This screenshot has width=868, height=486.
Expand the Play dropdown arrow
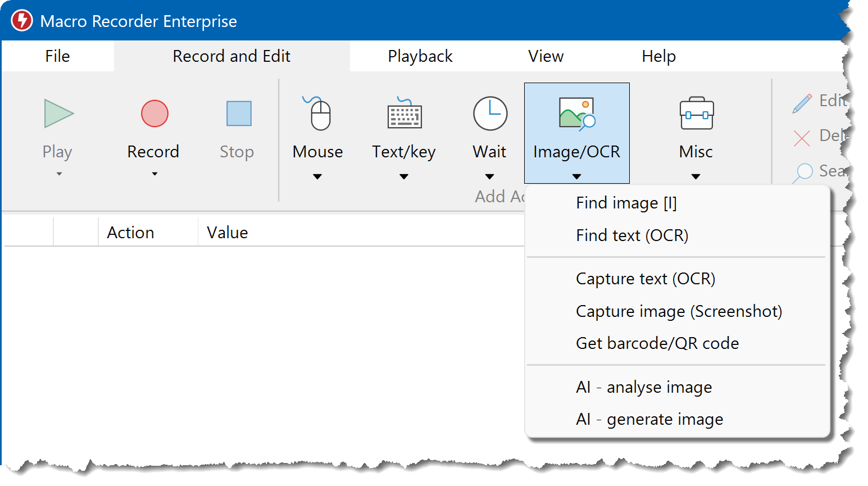point(59,174)
